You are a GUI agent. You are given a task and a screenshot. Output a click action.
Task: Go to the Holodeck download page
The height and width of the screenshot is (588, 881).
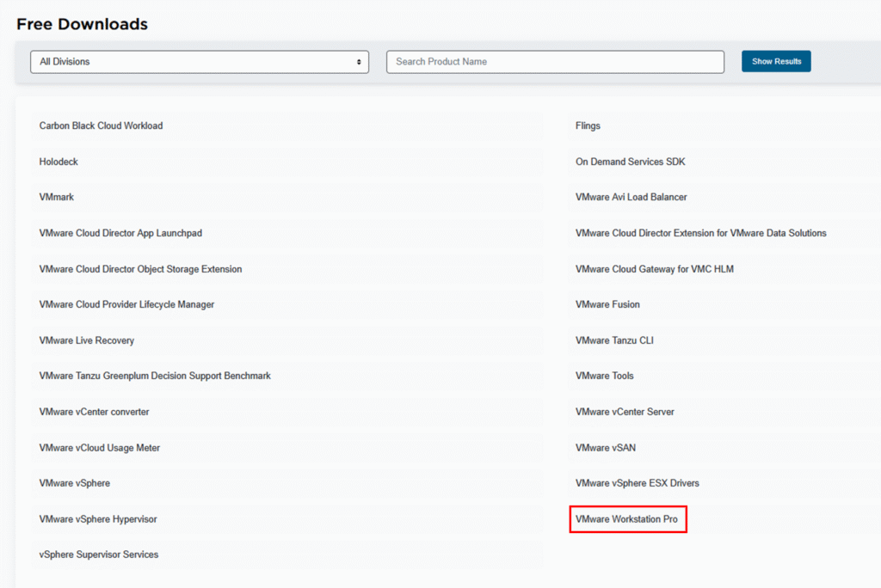coord(59,162)
